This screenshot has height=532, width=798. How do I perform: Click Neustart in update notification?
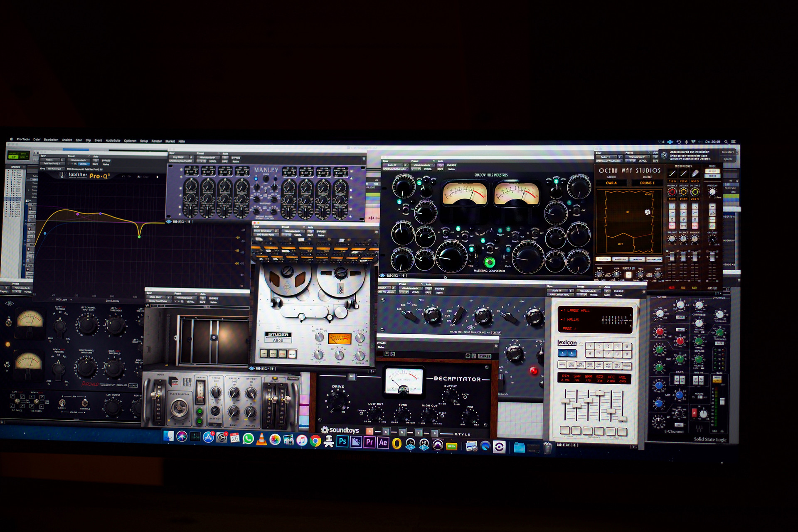coord(728,152)
